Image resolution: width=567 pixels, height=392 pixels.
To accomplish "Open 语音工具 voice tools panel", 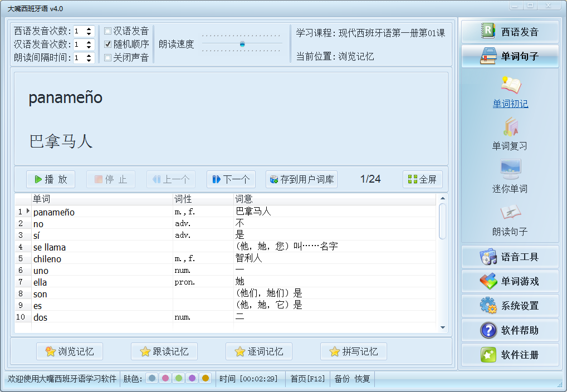I will coord(510,257).
